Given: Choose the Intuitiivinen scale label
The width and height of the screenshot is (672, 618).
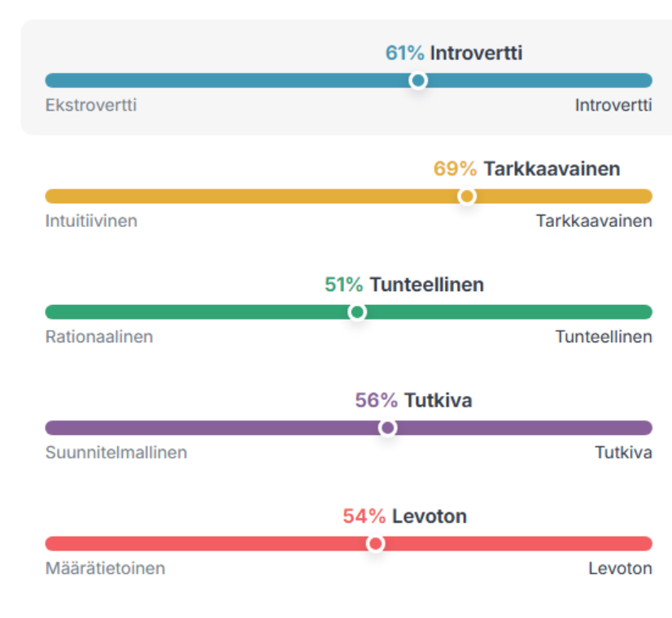Looking at the screenshot, I should click(91, 221).
